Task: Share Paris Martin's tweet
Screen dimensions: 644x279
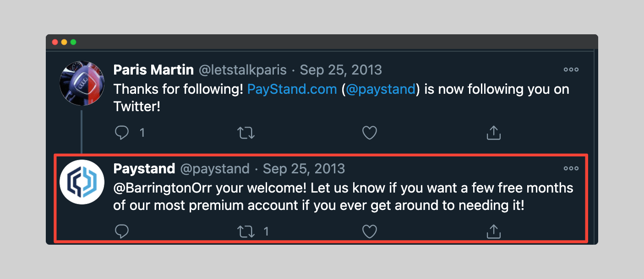Action: (x=493, y=133)
